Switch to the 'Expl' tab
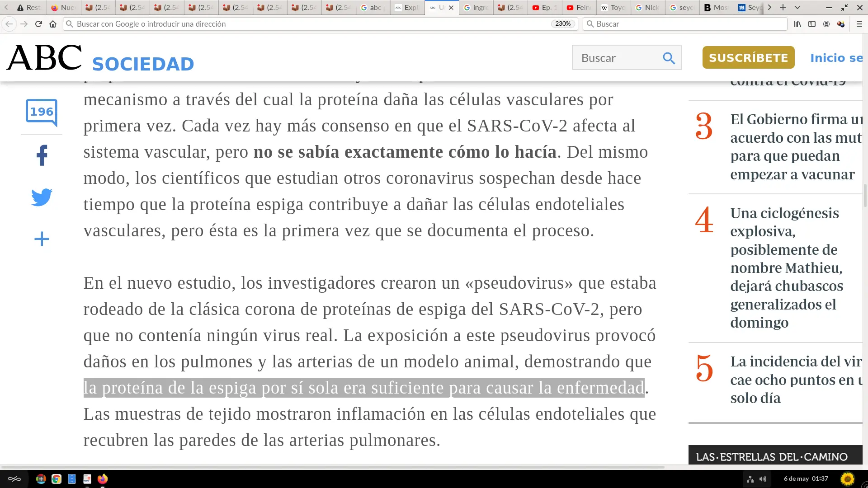This screenshot has width=868, height=488. coord(407,7)
